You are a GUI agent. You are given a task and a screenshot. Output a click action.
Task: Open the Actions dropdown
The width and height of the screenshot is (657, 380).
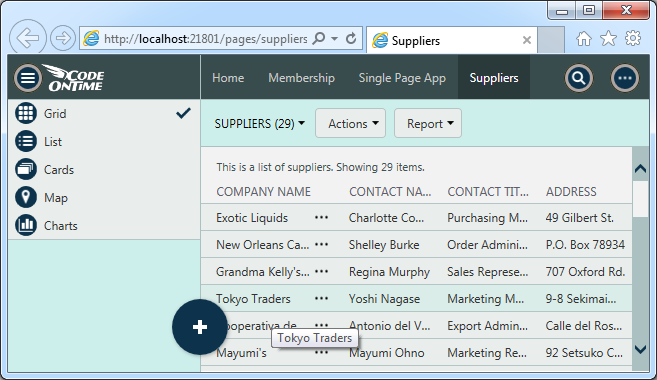click(x=350, y=123)
